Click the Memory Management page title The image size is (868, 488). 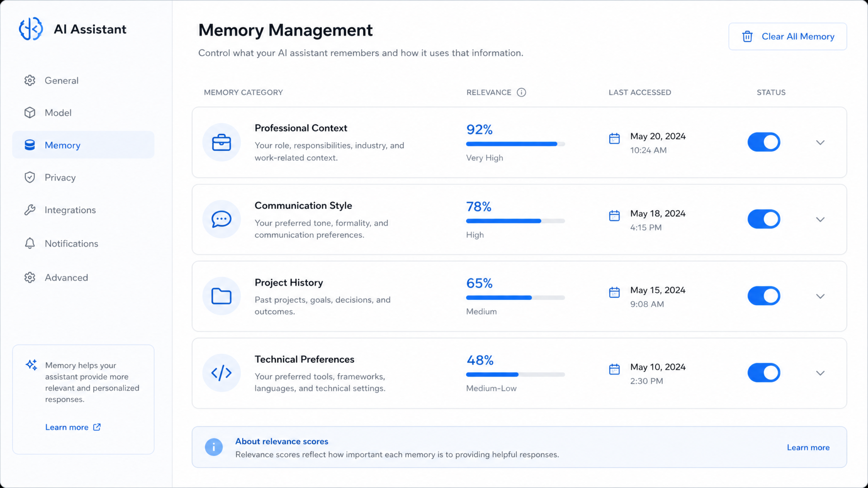click(285, 30)
